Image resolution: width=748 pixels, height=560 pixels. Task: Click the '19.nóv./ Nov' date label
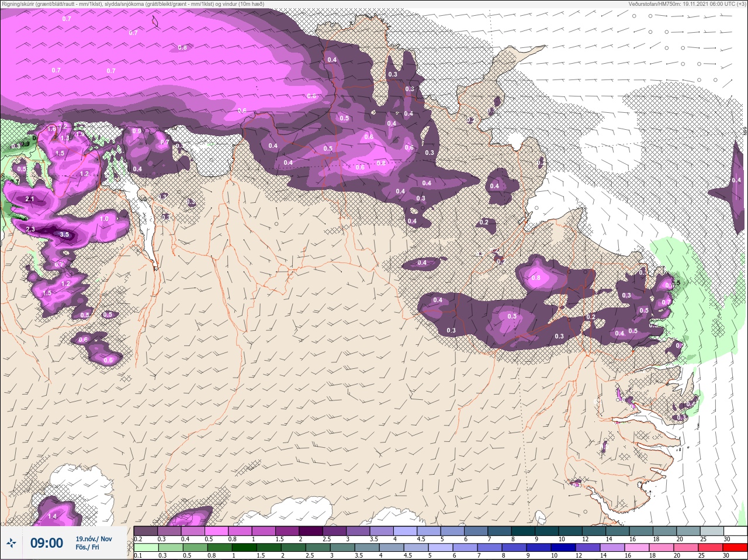pyautogui.click(x=93, y=539)
